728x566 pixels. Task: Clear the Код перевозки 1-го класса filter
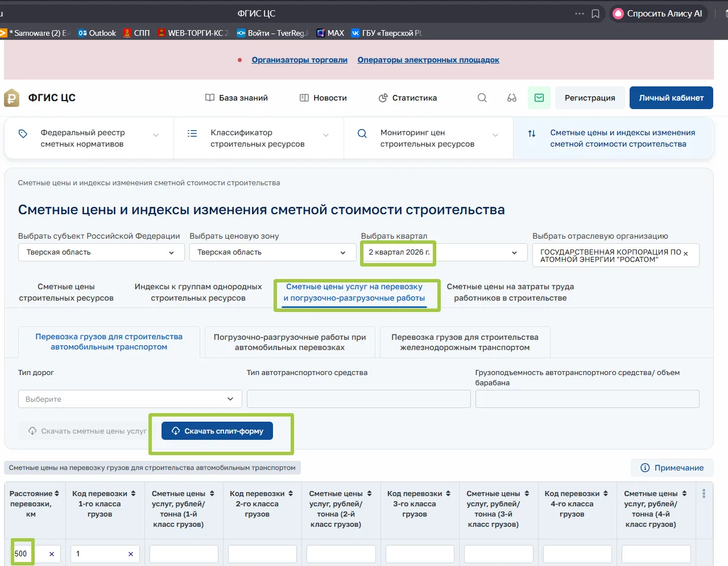point(131,554)
